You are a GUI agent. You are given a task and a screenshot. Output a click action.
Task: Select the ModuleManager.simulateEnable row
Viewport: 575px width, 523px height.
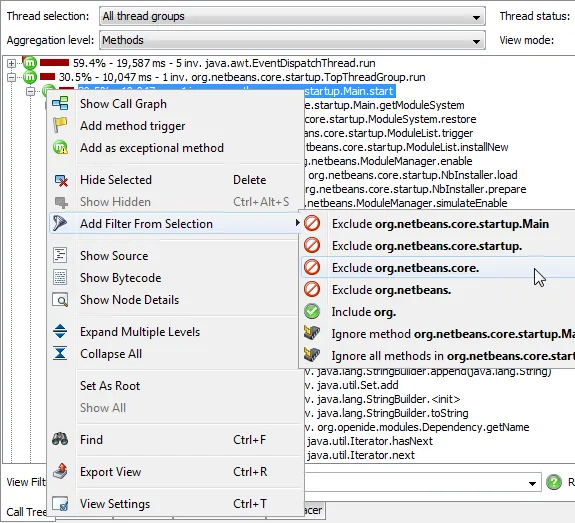coord(406,203)
